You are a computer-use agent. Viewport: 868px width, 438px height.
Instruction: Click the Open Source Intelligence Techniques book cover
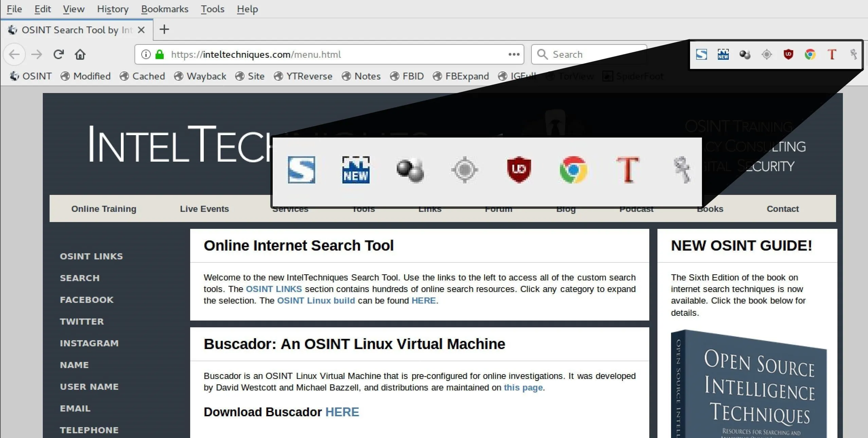[x=749, y=384]
